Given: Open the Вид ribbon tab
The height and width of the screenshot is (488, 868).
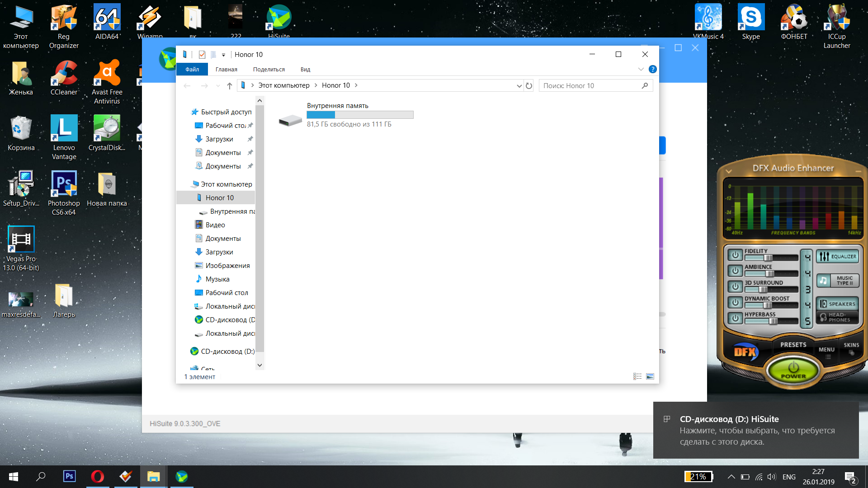Looking at the screenshot, I should click(305, 69).
